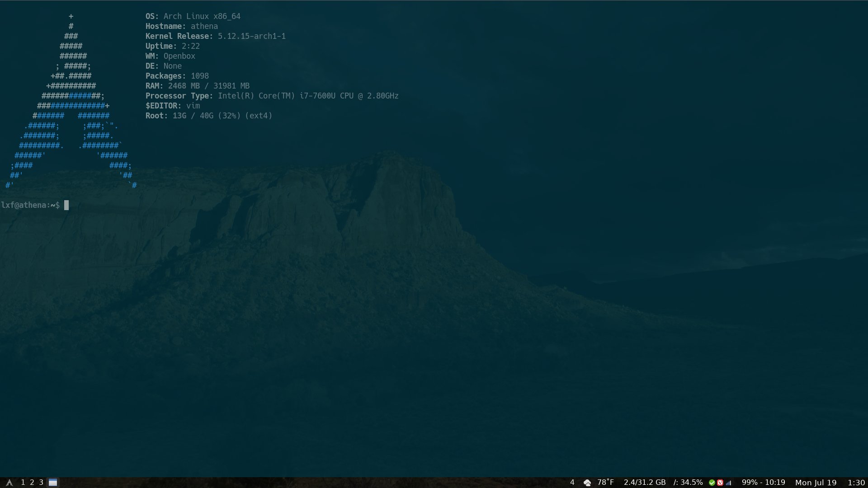Click the terminal window icon in the taskbar
Image resolution: width=868 pixels, height=488 pixels.
click(52, 482)
